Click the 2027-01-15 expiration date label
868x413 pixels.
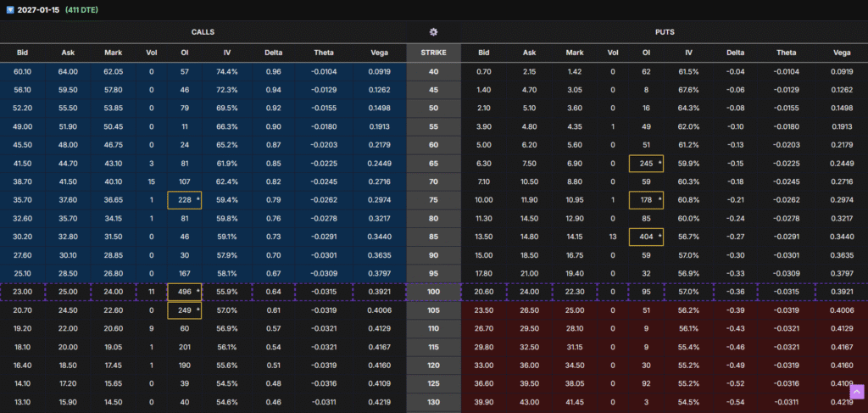click(37, 9)
